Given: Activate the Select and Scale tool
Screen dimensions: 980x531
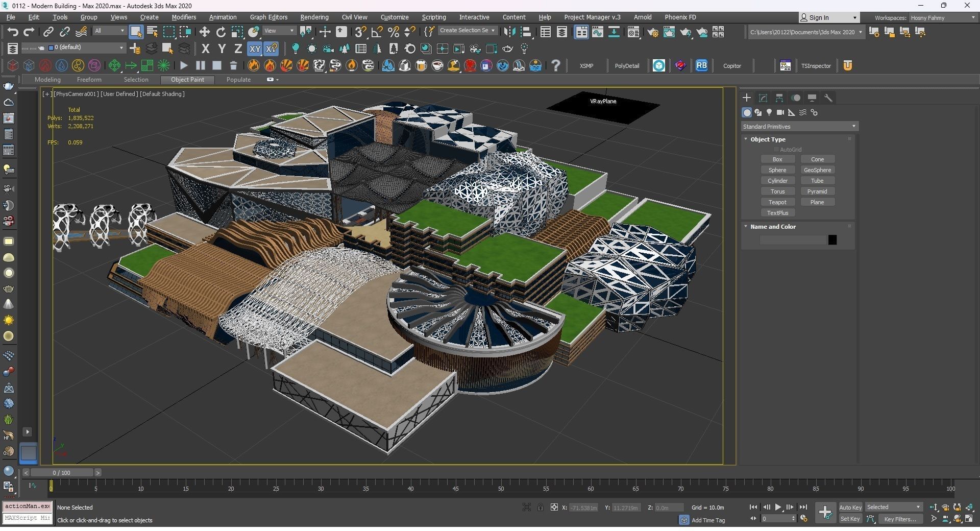Looking at the screenshot, I should pyautogui.click(x=237, y=32).
